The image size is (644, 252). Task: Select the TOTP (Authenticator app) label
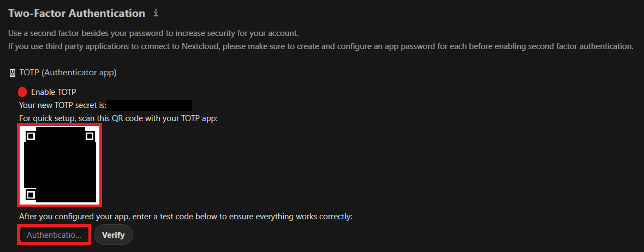click(68, 73)
